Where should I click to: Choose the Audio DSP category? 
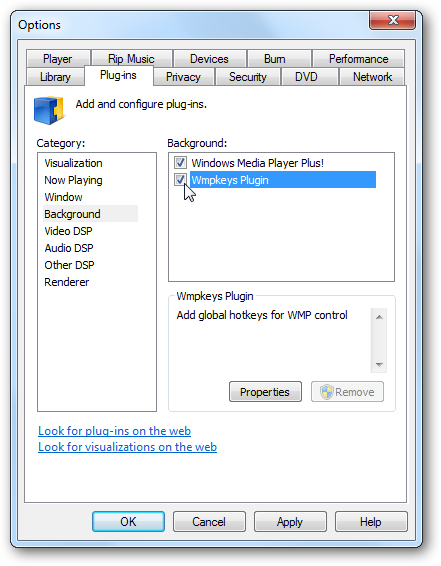pos(69,248)
